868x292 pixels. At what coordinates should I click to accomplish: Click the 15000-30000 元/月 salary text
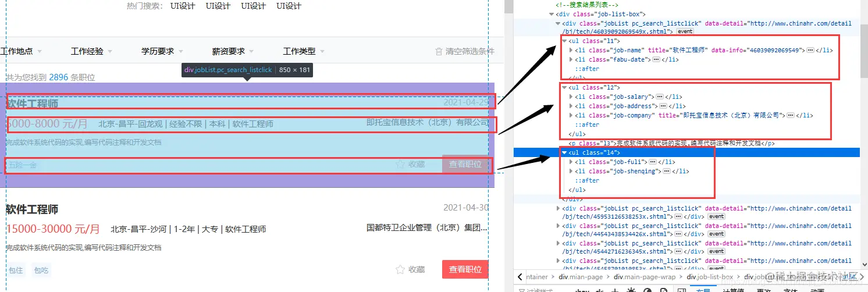[x=53, y=229]
